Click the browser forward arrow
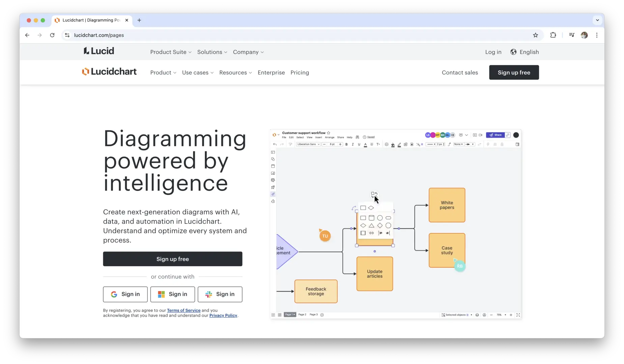624x364 pixels. (40, 35)
